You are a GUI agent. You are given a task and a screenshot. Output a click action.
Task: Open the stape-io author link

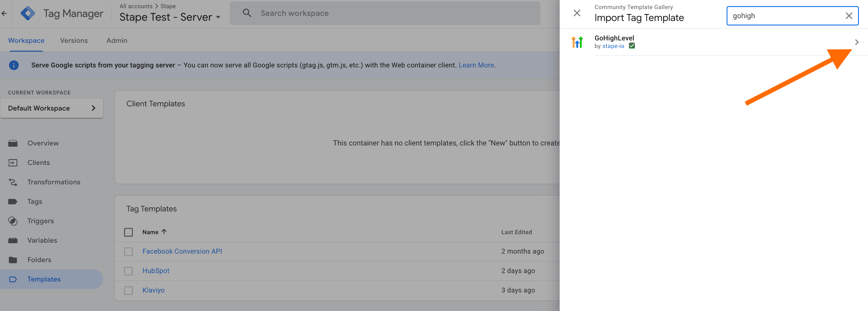pyautogui.click(x=613, y=46)
